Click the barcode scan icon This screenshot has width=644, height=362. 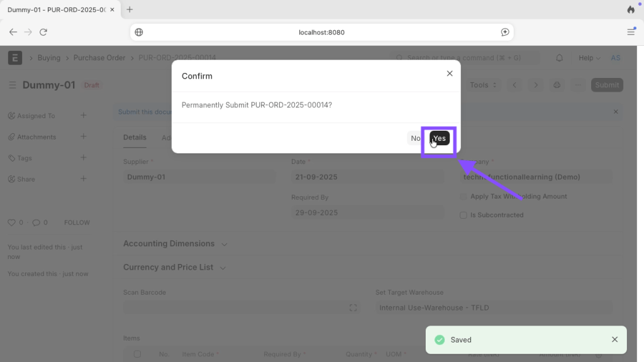pos(353,308)
